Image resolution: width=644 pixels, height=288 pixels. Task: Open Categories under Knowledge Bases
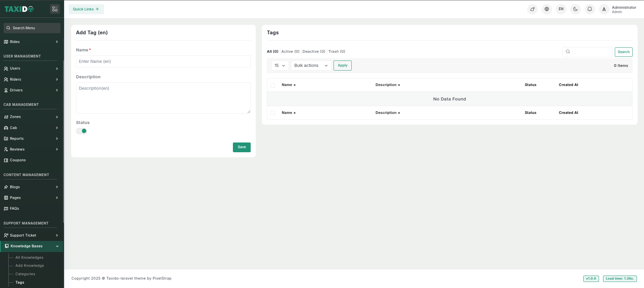click(x=25, y=274)
